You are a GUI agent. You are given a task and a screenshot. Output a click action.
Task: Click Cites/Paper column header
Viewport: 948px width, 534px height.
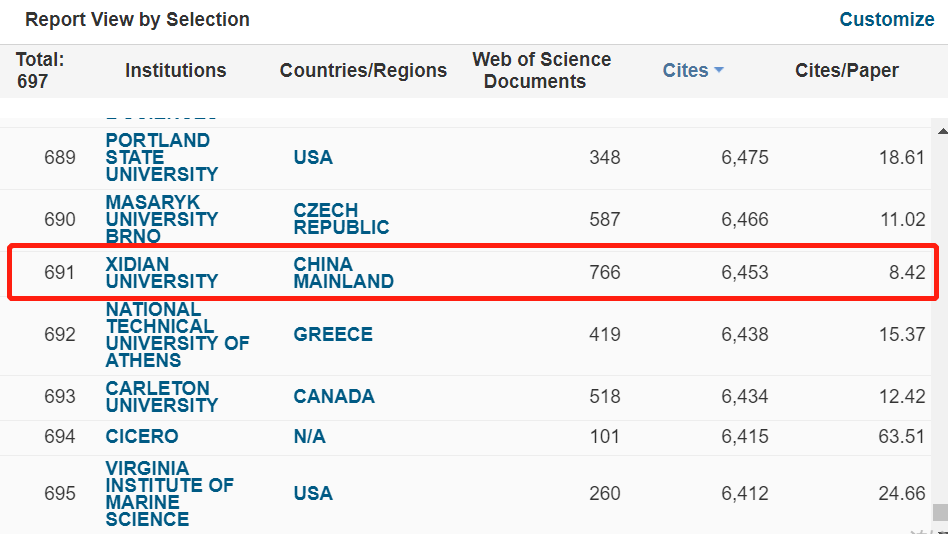coord(846,70)
